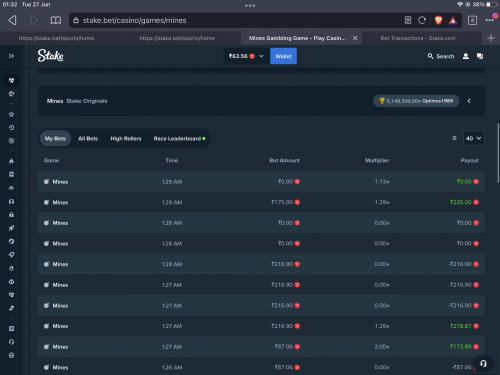The width and height of the screenshot is (500, 375).
Task: Open the user profile icon
Action: [x=466, y=56]
